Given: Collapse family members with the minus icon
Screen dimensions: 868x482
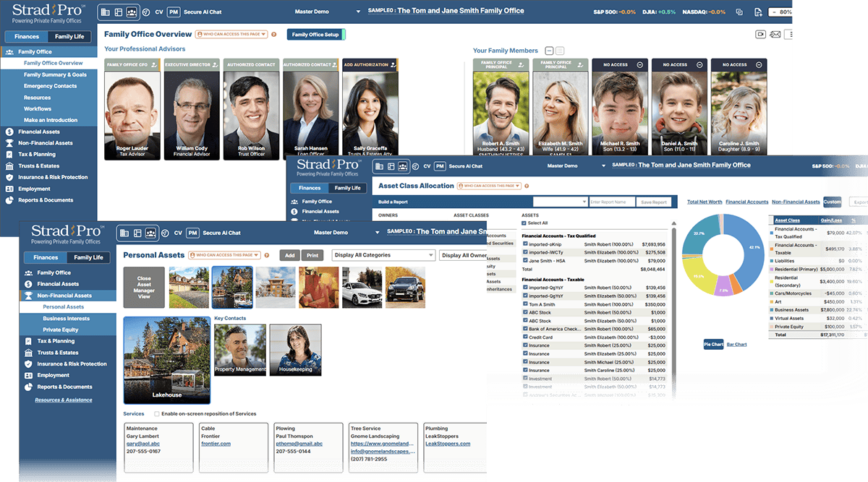Looking at the screenshot, I should (549, 51).
